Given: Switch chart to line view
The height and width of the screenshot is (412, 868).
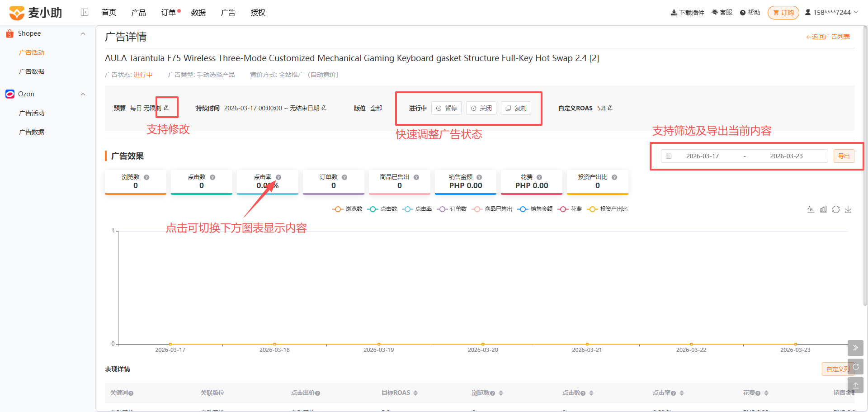Looking at the screenshot, I should (811, 209).
